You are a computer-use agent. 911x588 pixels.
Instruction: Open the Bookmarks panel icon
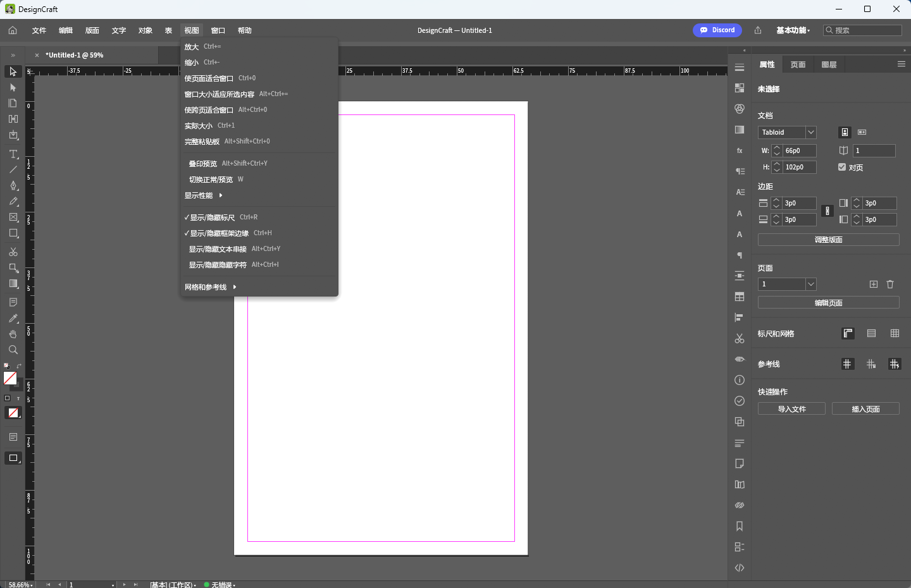click(x=740, y=526)
